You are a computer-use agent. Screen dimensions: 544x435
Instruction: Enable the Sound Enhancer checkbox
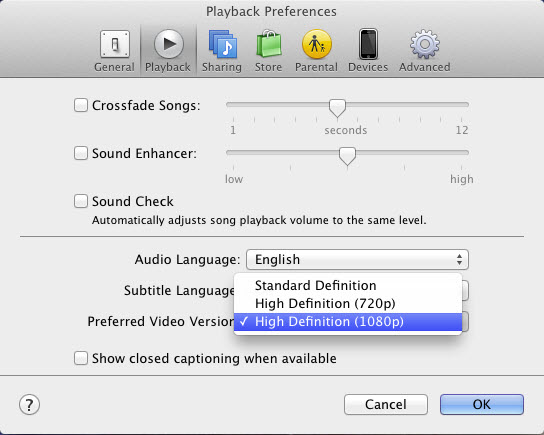[x=81, y=153]
